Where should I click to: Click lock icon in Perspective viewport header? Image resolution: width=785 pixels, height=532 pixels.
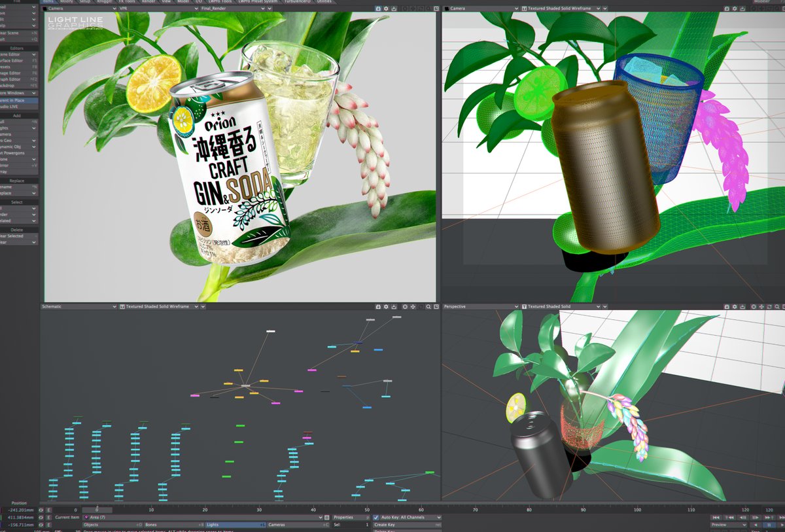(727, 306)
